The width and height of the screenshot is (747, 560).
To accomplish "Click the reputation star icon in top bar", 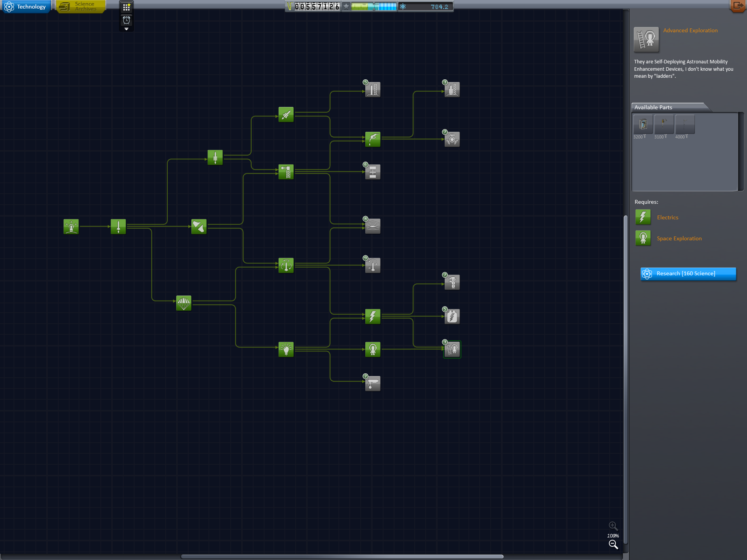I will coord(346,7).
